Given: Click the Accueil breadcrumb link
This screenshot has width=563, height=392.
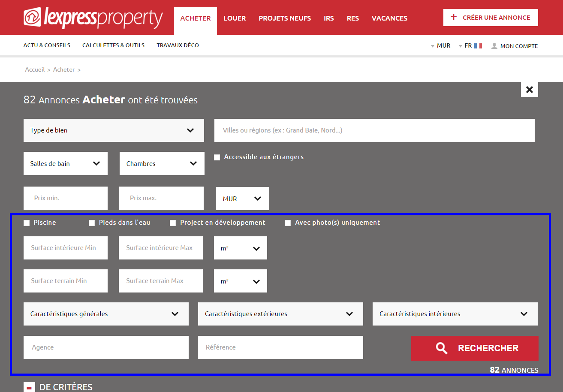Looking at the screenshot, I should [x=35, y=69].
